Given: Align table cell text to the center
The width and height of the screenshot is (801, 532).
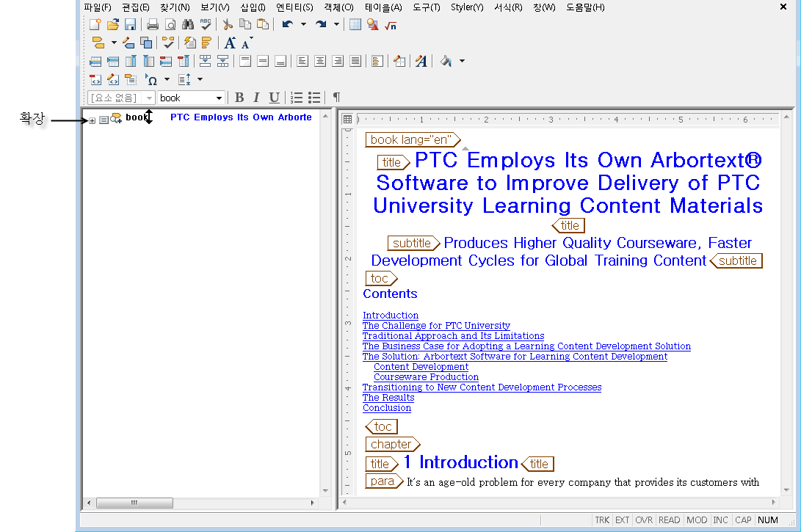Looking at the screenshot, I should [320, 61].
